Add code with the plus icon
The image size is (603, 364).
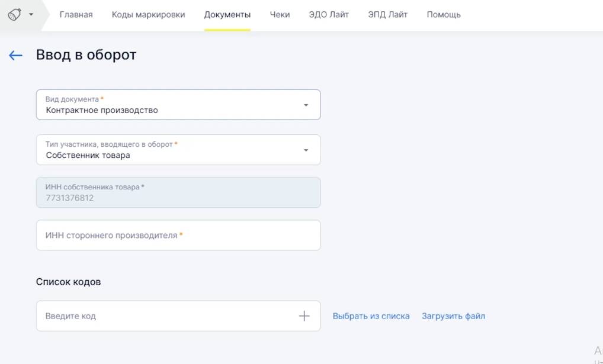point(304,316)
